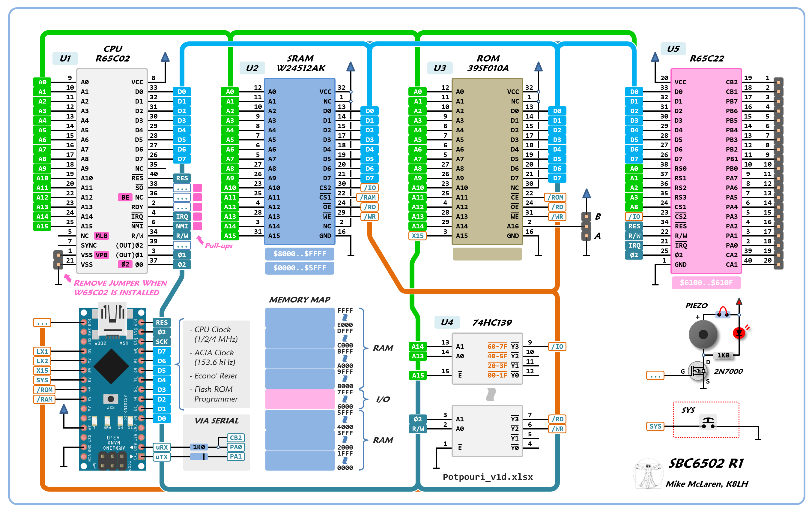Click jumper pin labeled A
812x512 pixels.
(587, 236)
